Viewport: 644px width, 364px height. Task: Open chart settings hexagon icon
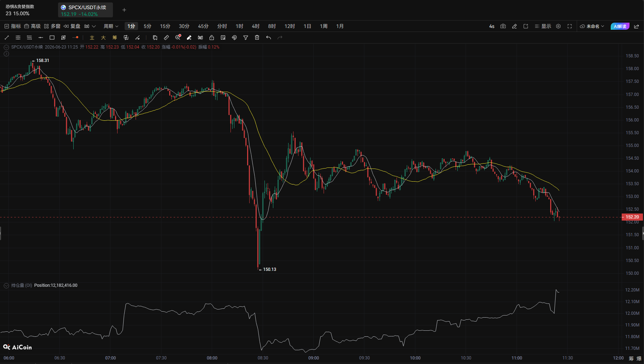pos(558,26)
